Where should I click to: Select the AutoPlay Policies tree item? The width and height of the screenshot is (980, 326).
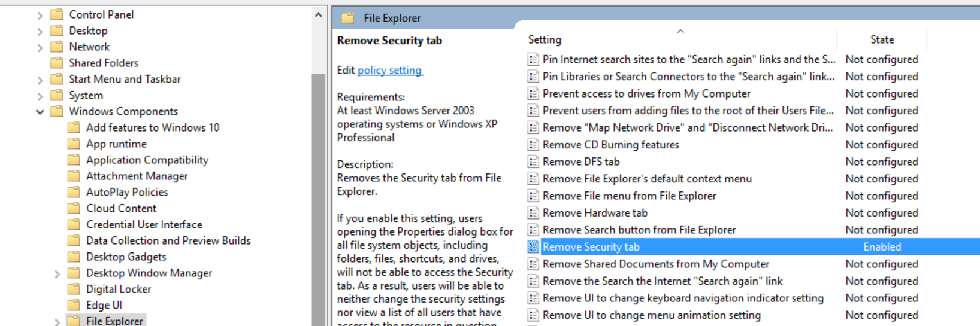(x=127, y=192)
